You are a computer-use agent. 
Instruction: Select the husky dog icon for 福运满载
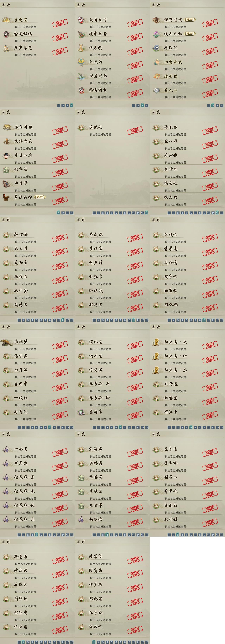(81, 90)
